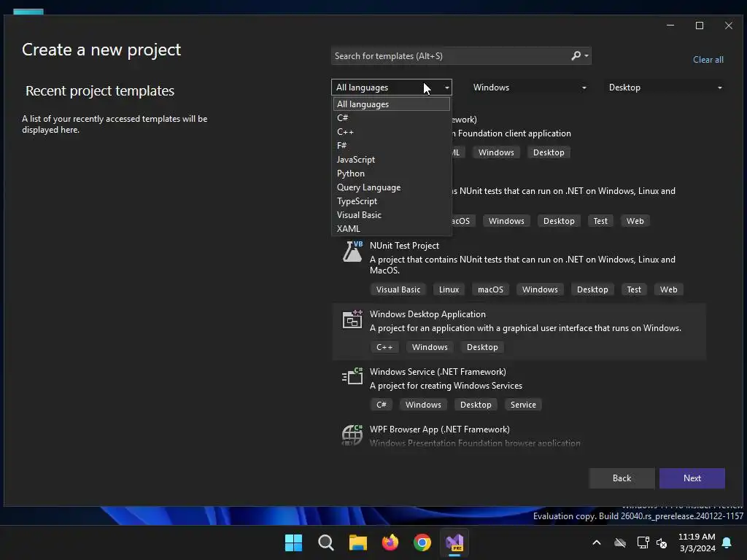Click the Next button
747x560 pixels.
click(692, 478)
